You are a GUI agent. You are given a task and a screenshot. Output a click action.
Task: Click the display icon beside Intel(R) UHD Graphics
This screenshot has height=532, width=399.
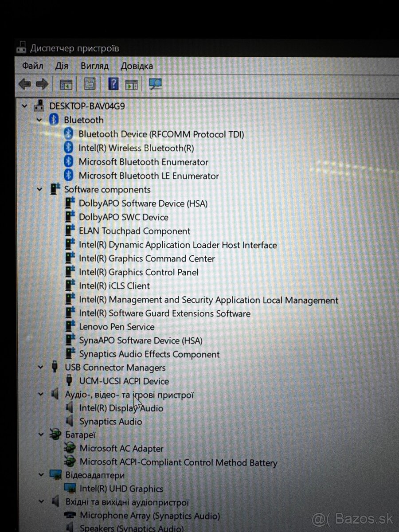pyautogui.click(x=70, y=488)
